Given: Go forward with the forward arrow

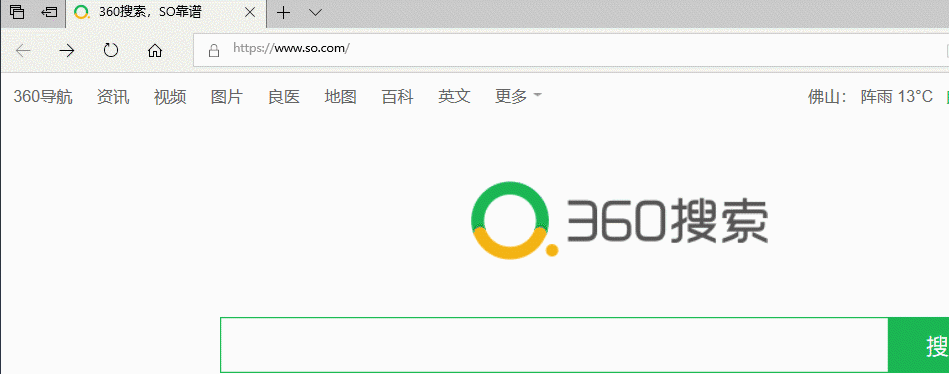Looking at the screenshot, I should pyautogui.click(x=67, y=50).
